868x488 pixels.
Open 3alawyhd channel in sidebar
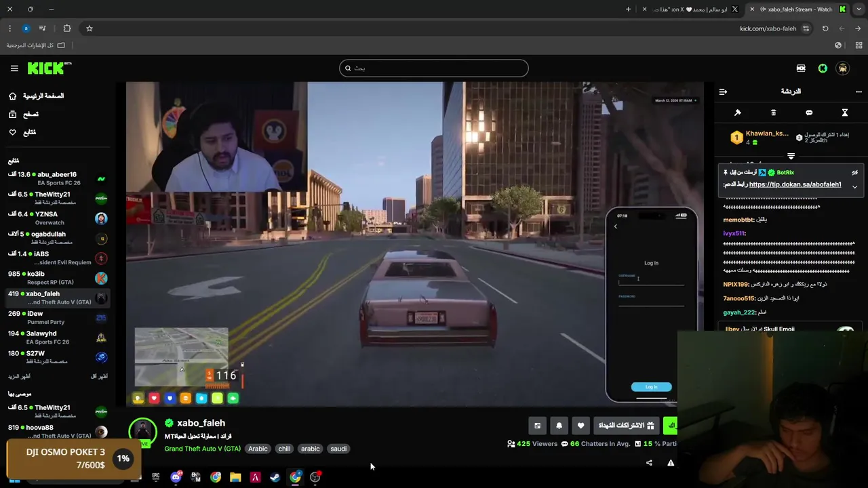click(x=58, y=338)
